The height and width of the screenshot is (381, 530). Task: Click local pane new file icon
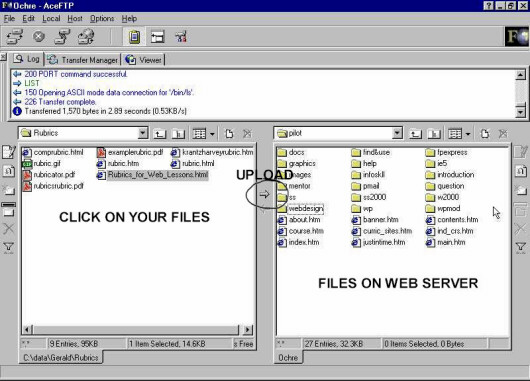(x=229, y=134)
